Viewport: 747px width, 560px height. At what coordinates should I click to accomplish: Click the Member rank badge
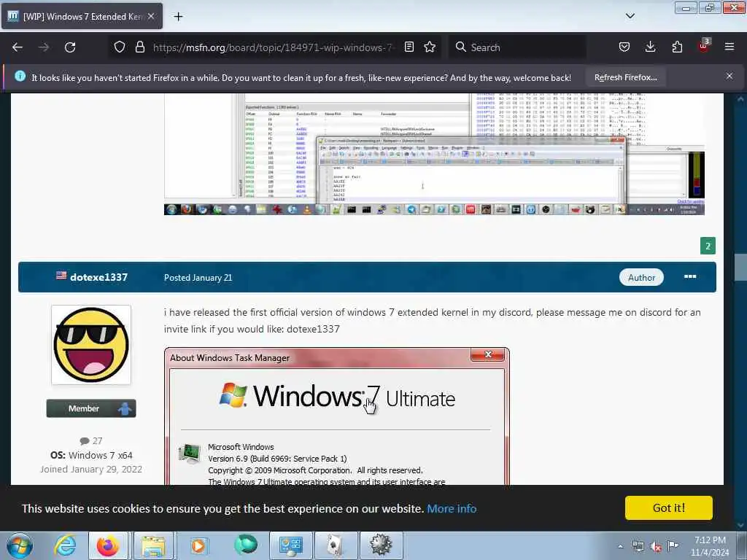point(91,408)
